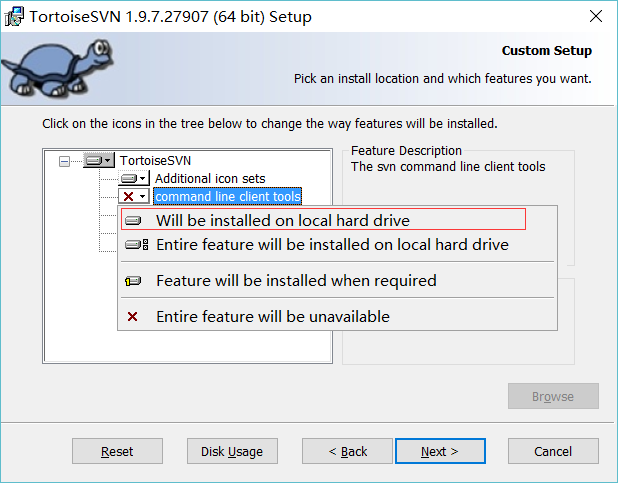
Task: Click the Next button
Action: 440,451
